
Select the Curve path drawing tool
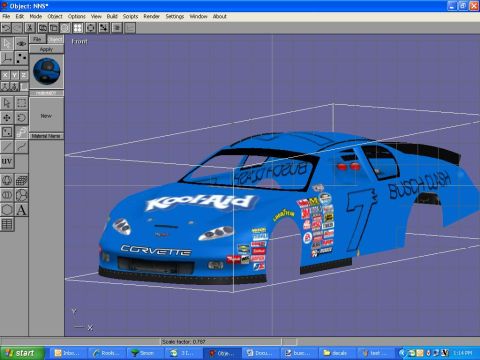[x=21, y=147]
